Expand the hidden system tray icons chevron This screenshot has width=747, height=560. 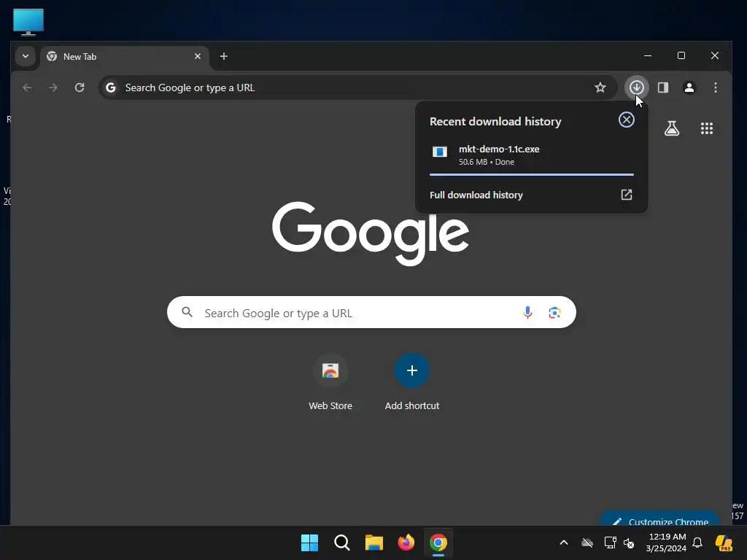(564, 542)
